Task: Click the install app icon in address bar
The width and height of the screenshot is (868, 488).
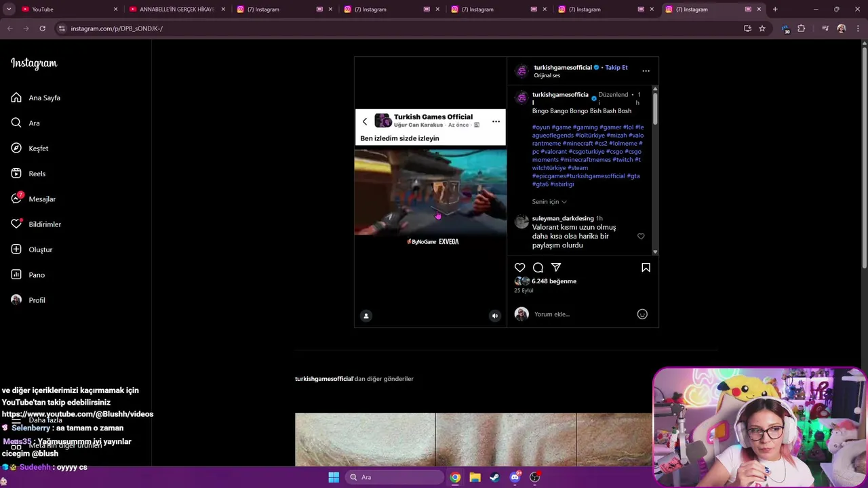Action: coord(747,28)
